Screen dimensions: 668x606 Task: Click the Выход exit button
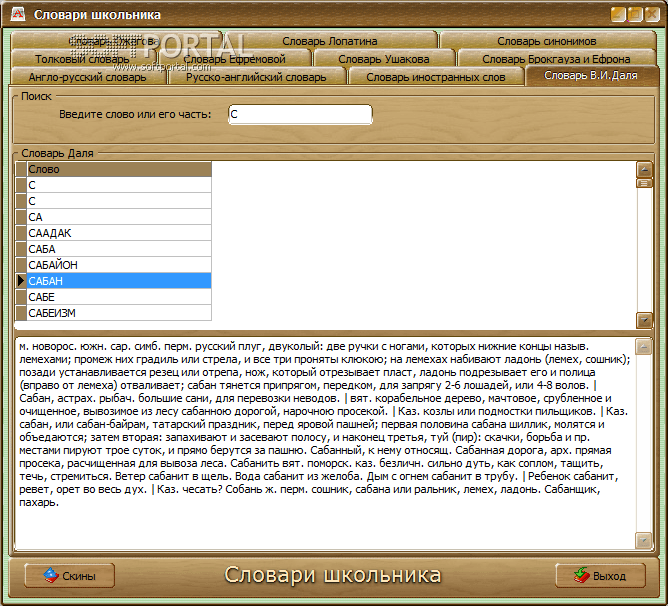point(600,576)
